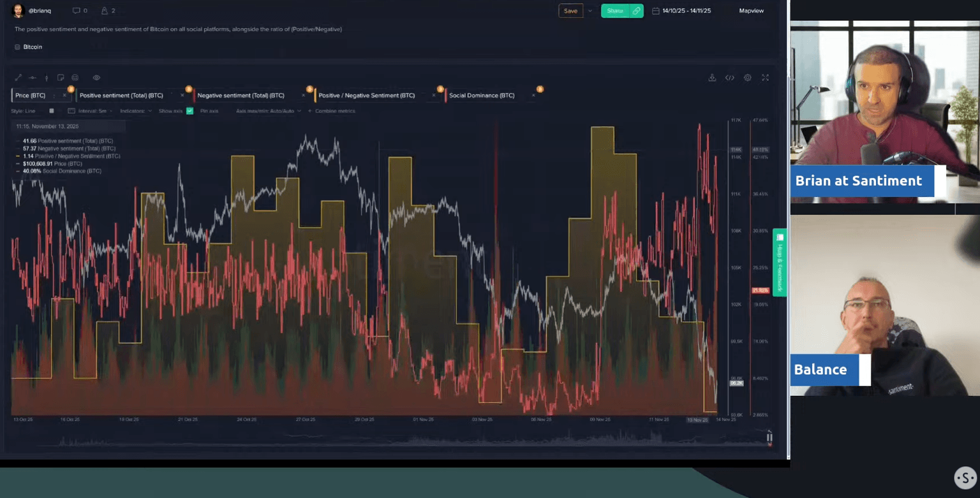Toggle the Show axis checkbox

pos(189,111)
